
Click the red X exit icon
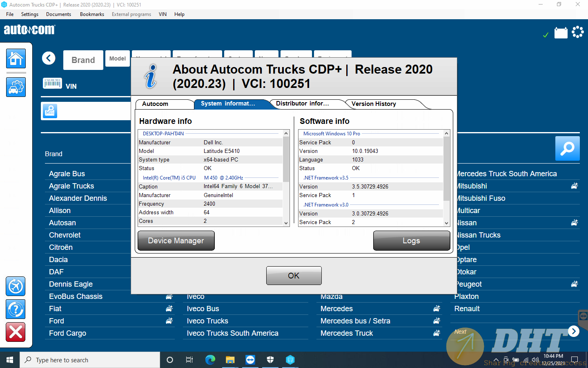pyautogui.click(x=16, y=332)
